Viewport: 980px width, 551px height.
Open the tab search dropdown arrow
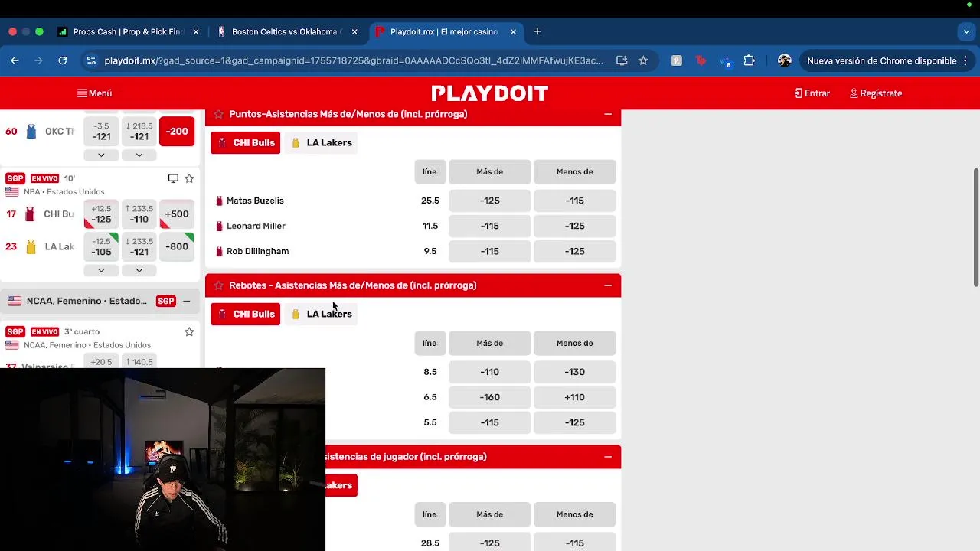click(966, 31)
